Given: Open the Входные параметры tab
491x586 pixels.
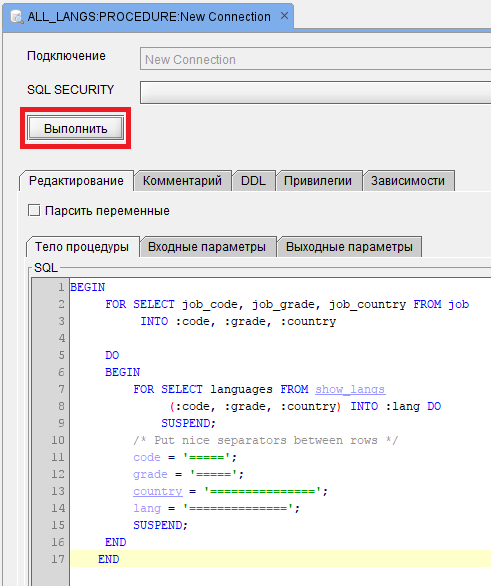Looking at the screenshot, I should tap(207, 247).
